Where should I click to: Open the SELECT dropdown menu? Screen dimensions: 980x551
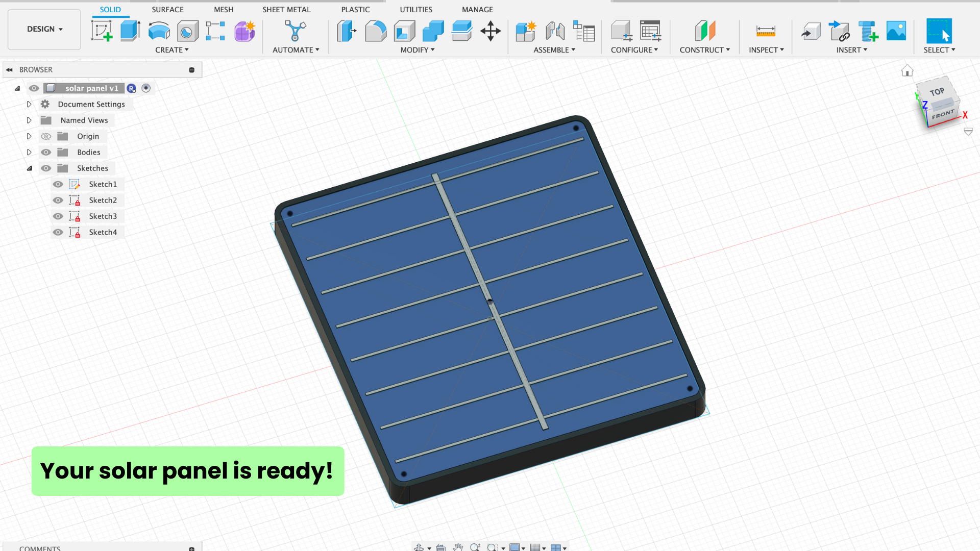(x=939, y=50)
